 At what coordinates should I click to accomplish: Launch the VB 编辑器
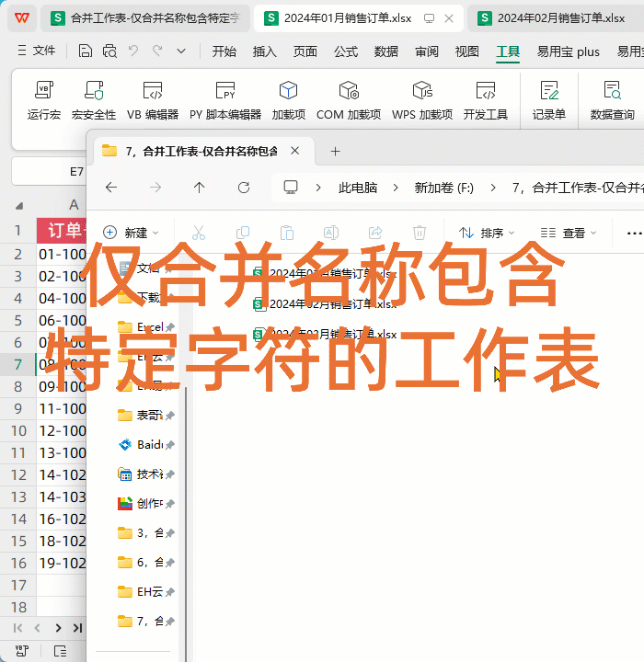(153, 100)
